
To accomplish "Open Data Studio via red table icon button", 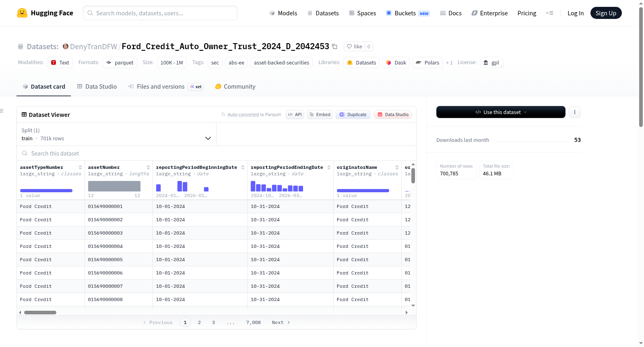I will pos(393,114).
